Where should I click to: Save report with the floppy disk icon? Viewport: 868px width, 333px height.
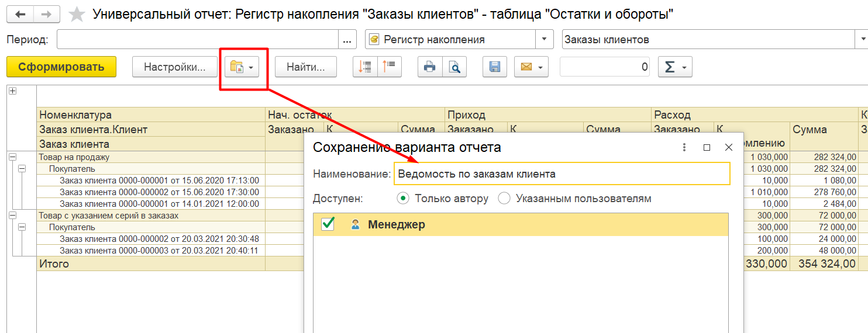pyautogui.click(x=495, y=67)
